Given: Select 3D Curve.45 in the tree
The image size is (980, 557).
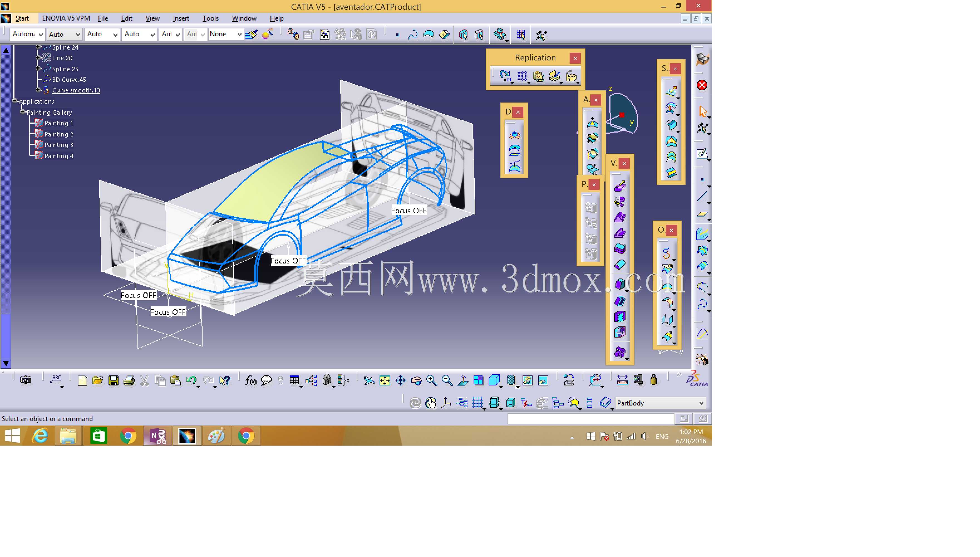Looking at the screenshot, I should (69, 80).
